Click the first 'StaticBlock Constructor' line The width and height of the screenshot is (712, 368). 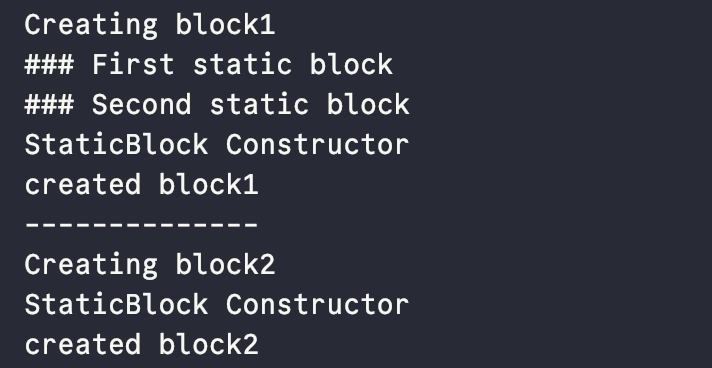(217, 144)
